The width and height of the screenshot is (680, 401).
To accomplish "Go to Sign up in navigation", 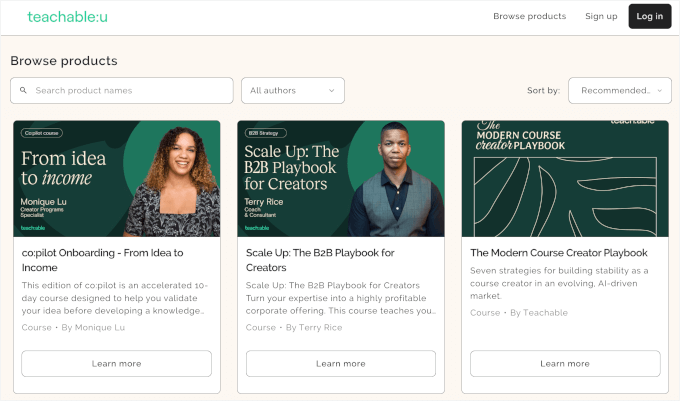I will [601, 16].
